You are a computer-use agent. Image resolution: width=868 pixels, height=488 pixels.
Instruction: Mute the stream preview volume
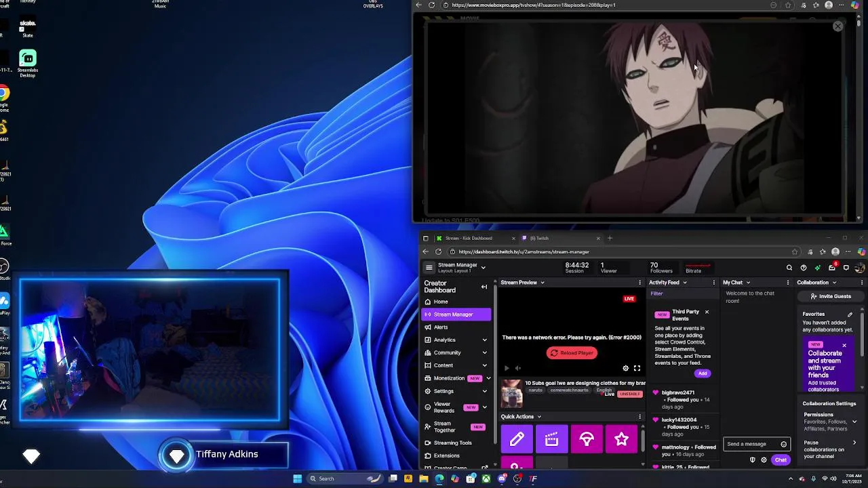pyautogui.click(x=518, y=368)
